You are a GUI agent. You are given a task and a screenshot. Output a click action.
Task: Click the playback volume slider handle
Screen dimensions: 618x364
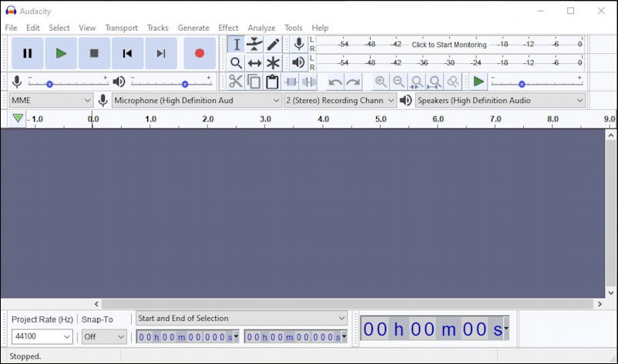pyautogui.click(x=185, y=84)
